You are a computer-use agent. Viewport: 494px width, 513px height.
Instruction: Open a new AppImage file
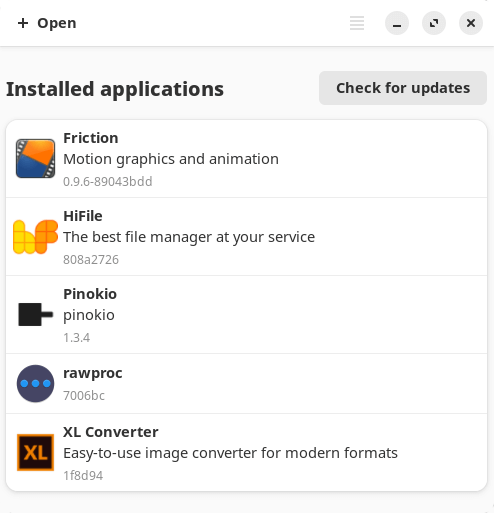coord(47,23)
